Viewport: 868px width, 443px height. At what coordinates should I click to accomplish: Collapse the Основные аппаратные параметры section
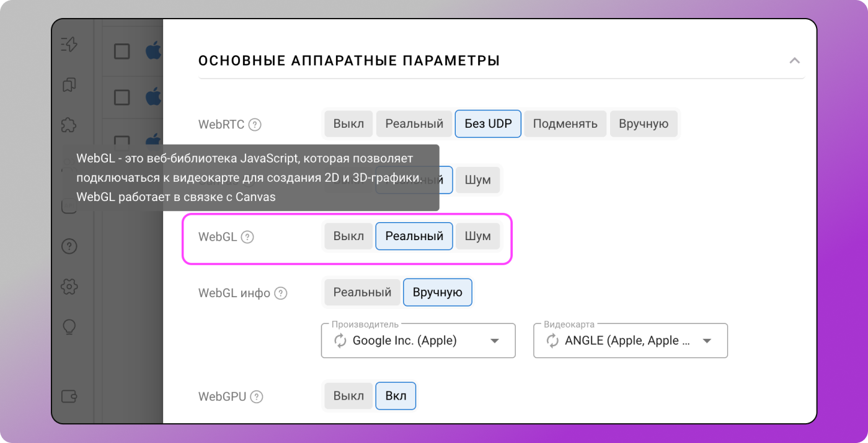(x=794, y=61)
